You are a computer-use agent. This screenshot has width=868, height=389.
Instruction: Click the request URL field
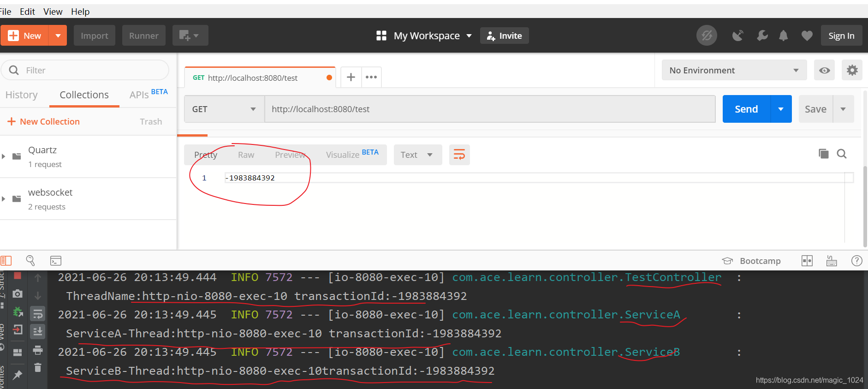[x=490, y=109]
